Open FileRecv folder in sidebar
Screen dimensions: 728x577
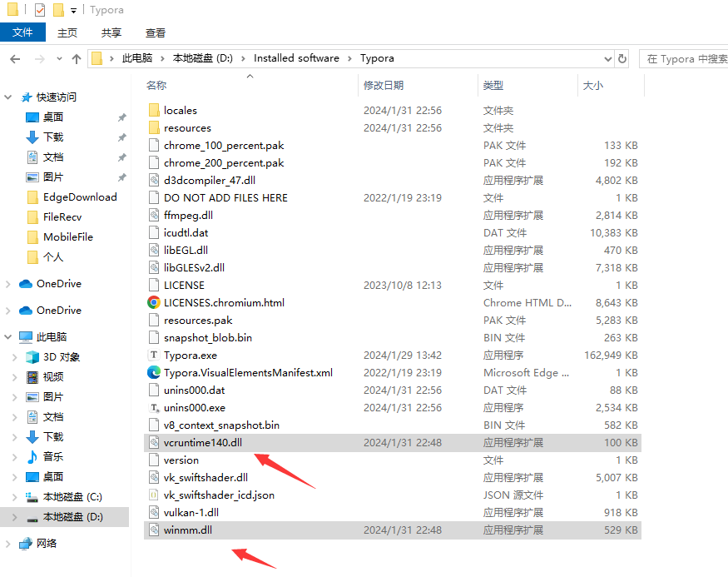[62, 217]
